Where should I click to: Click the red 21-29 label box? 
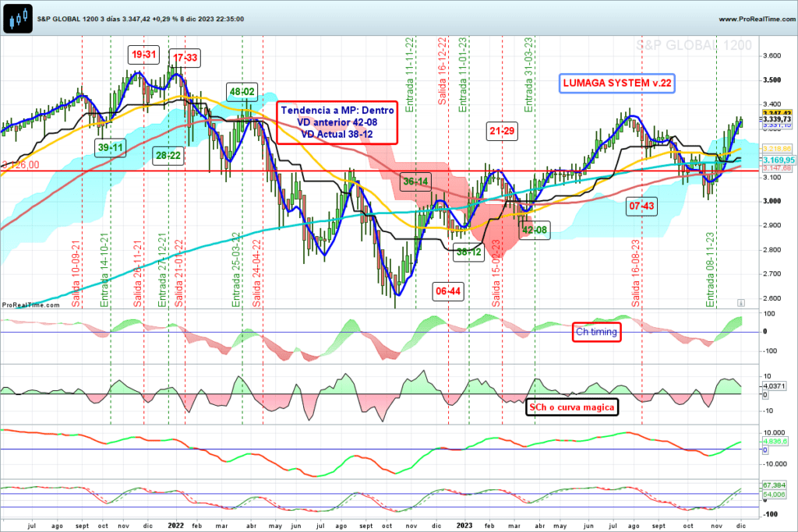pos(503,131)
